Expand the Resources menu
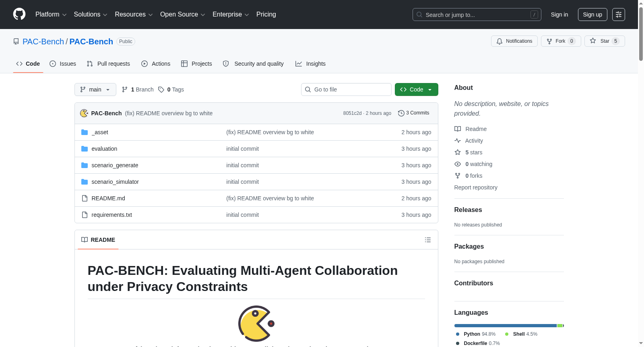644x347 pixels. [x=134, y=15]
